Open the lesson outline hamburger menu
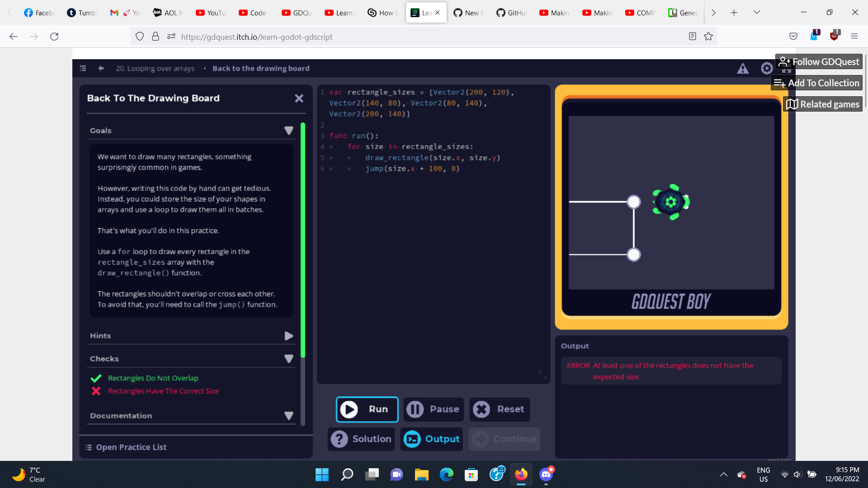This screenshot has width=868, height=488. click(x=83, y=68)
